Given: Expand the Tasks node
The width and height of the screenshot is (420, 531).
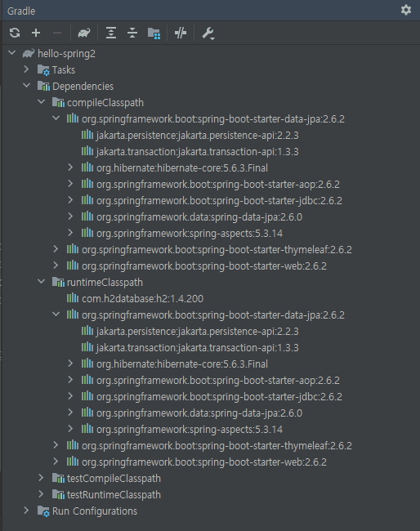Looking at the screenshot, I should [x=26, y=69].
